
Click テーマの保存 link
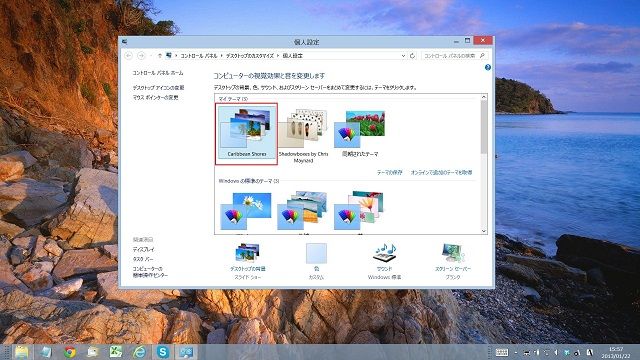point(389,173)
